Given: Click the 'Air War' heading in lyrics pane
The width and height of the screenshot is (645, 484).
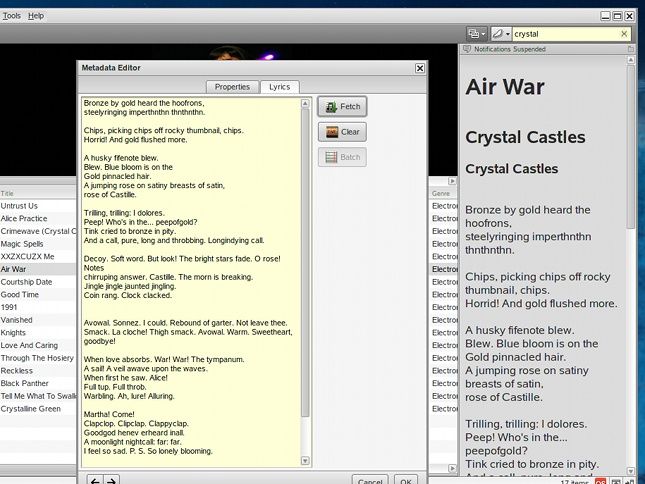Looking at the screenshot, I should click(x=505, y=87).
